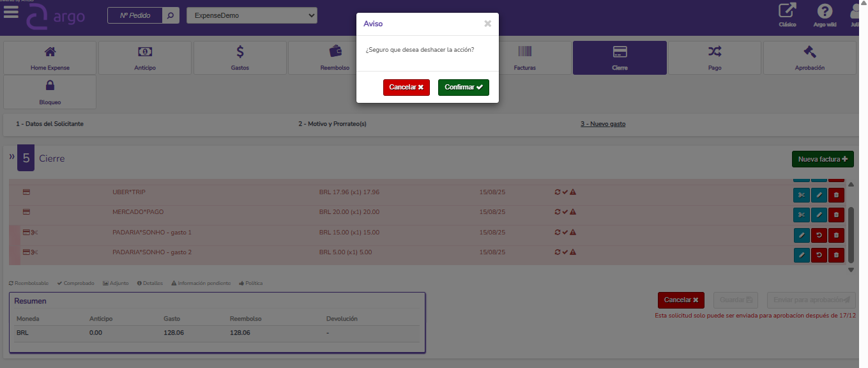The height and width of the screenshot is (368, 868).
Task: Click undo icon for PADARIA*SONHO gasto 1
Action: coord(819,236)
